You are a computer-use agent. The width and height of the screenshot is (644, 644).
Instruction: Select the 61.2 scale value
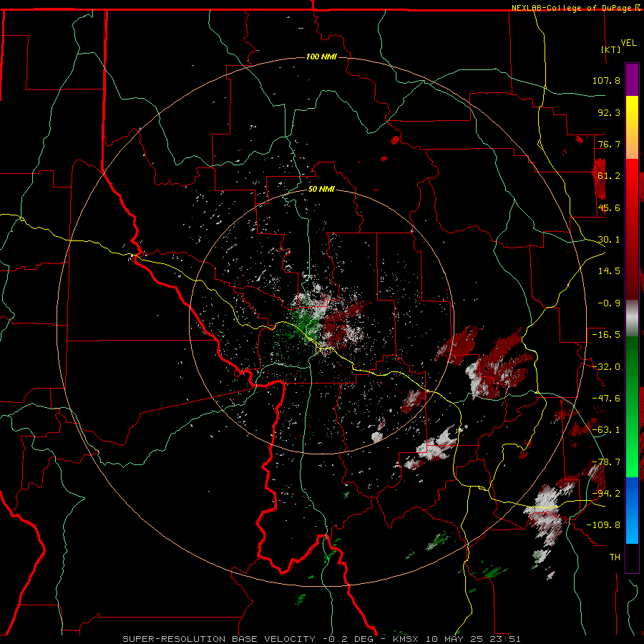pos(609,176)
